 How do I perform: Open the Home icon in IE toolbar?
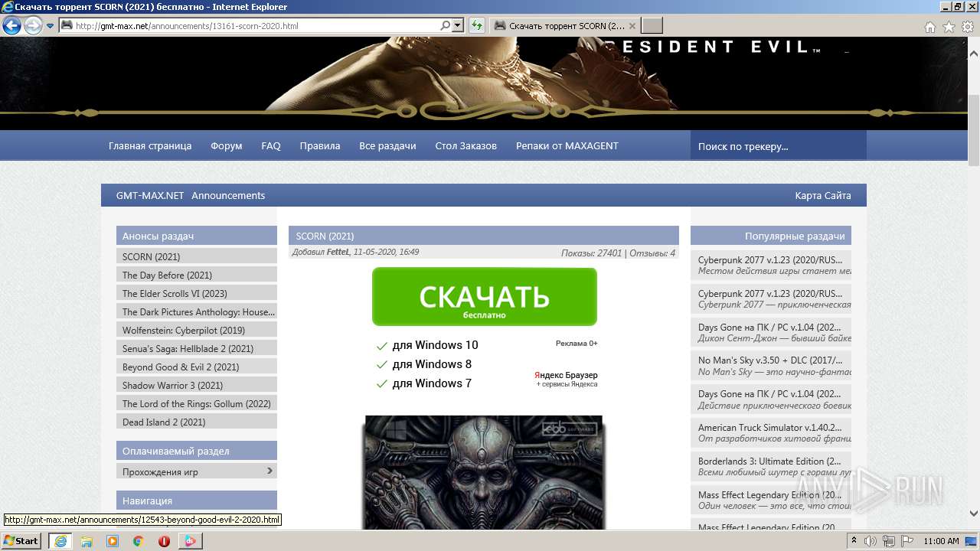[929, 27]
